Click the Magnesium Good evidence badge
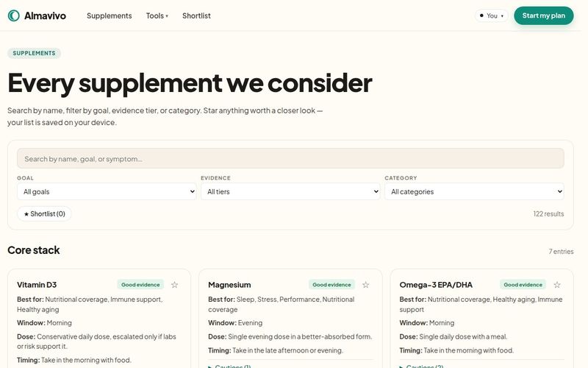Image resolution: width=588 pixels, height=368 pixels. 332,285
